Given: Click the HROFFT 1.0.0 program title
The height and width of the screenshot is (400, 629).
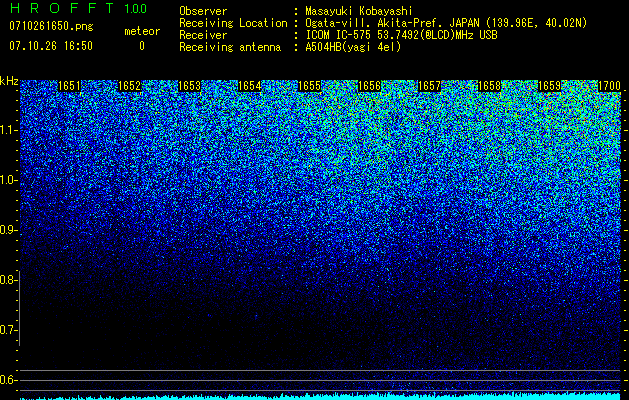Looking at the screenshot, I should pos(79,8).
